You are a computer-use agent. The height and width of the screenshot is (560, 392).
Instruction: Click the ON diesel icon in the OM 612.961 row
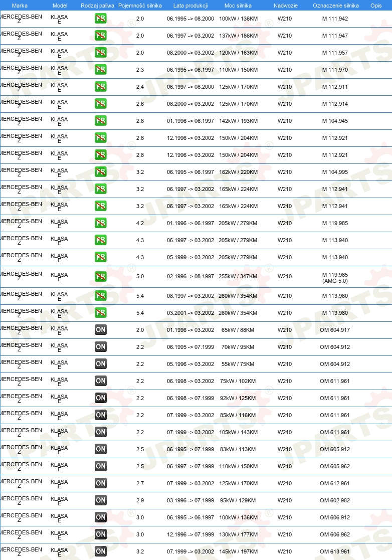coord(101,483)
